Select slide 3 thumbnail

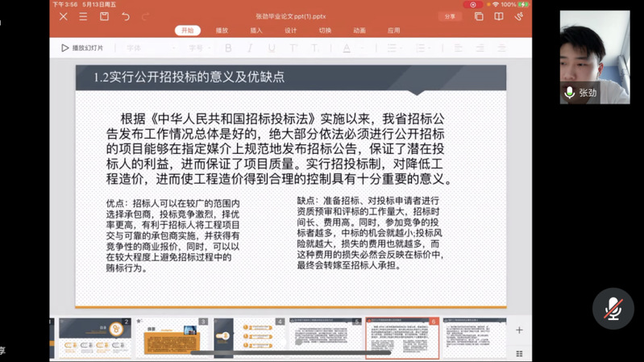[x=172, y=337]
